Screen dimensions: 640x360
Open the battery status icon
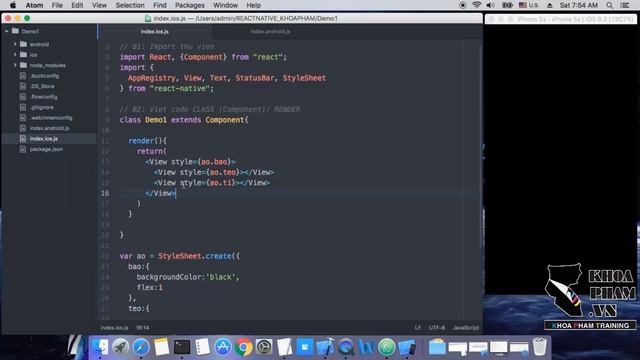click(507, 5)
